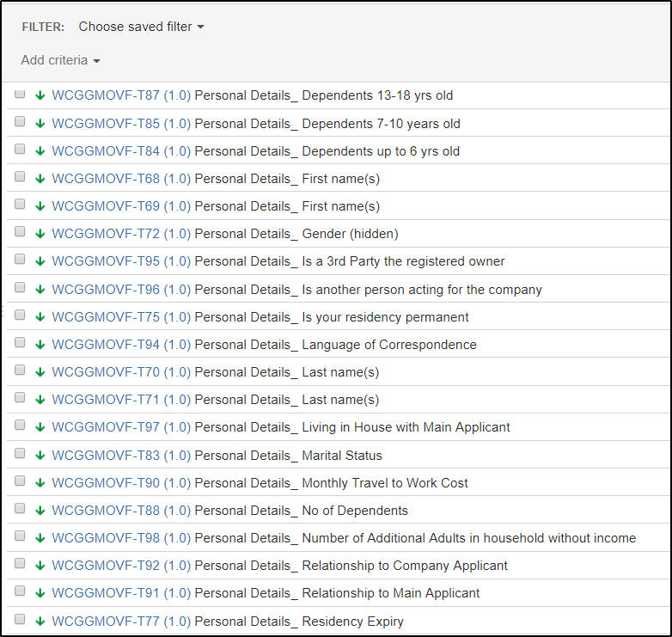The height and width of the screenshot is (637, 672).
Task: Click the down arrow icon beside WCGGMOVF-T88
Action: coord(40,510)
